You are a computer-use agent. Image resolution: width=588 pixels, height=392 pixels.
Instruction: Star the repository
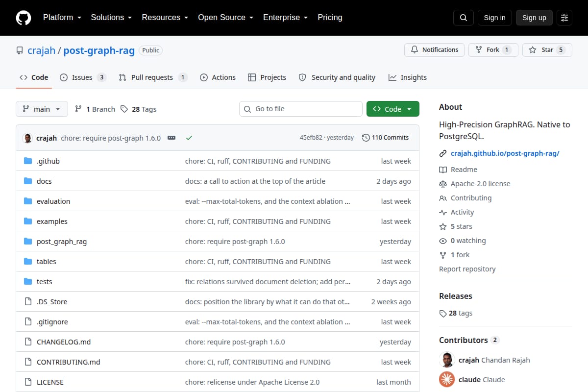[x=547, y=50]
